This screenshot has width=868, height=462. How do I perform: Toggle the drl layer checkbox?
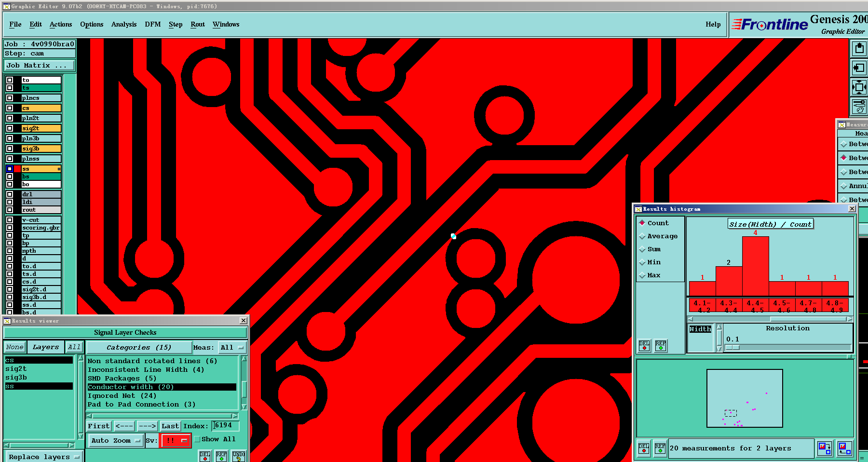10,194
